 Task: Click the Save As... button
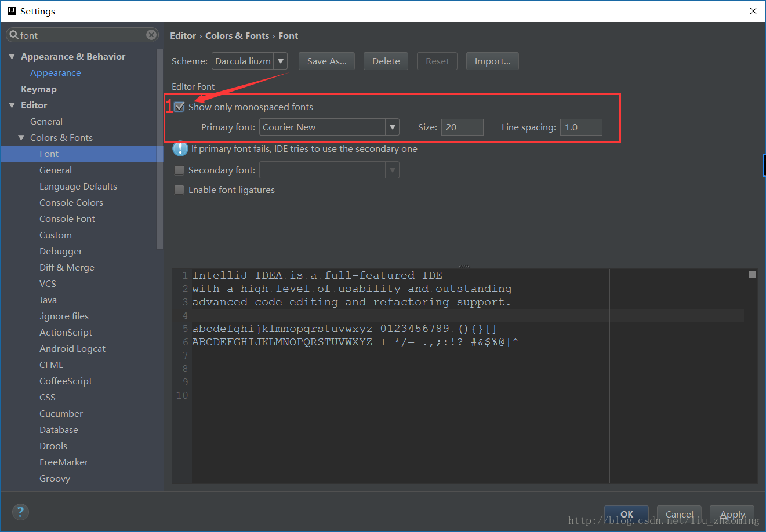[327, 61]
